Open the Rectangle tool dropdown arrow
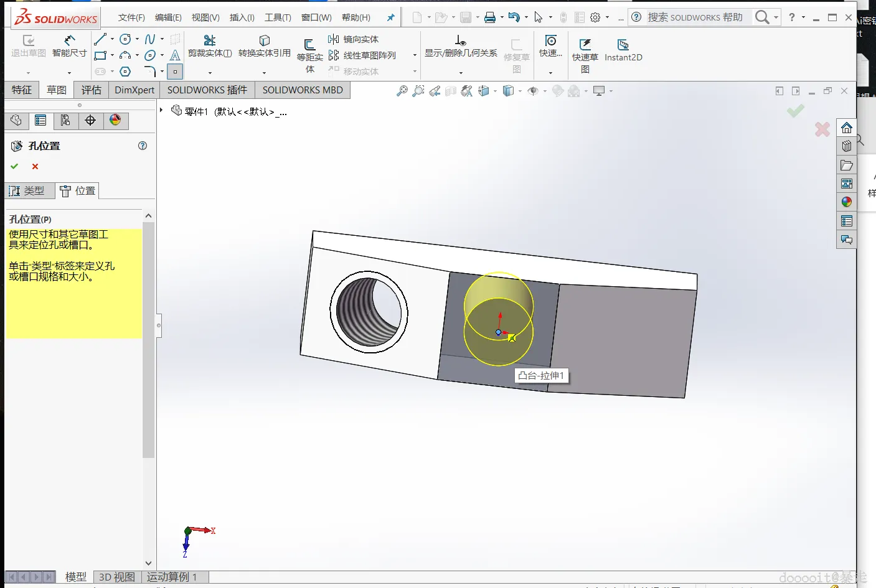 point(112,55)
